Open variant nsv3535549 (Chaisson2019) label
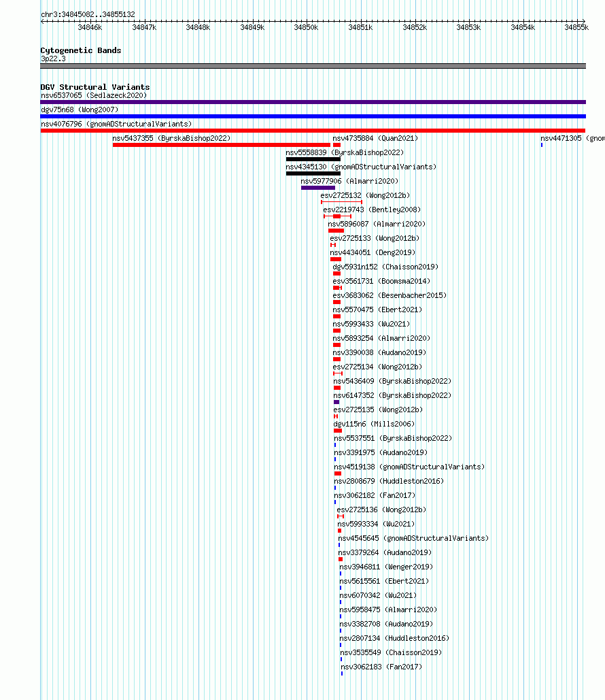Screen dimensions: 605x700 pyautogui.click(x=391, y=652)
